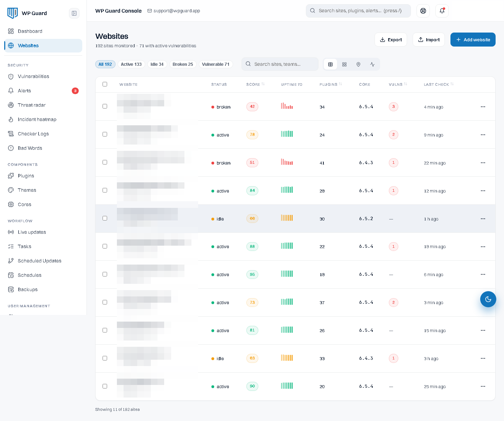
Task: Open Backups page
Action: pyautogui.click(x=43, y=289)
